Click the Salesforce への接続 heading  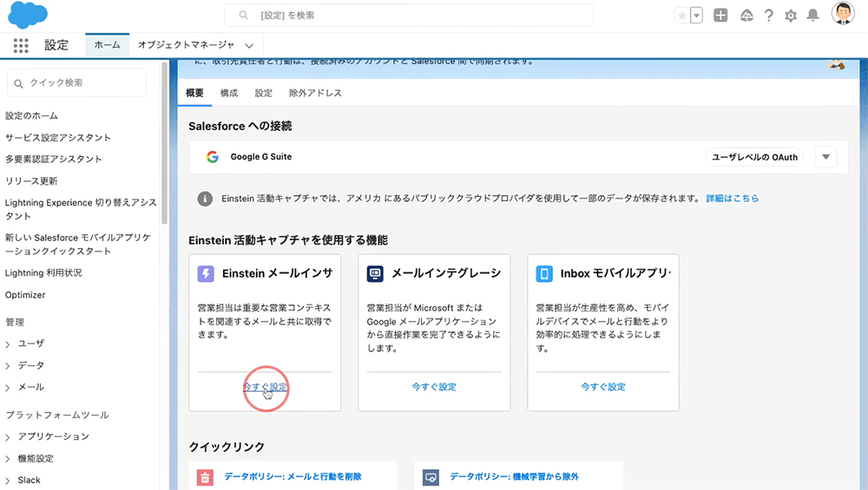click(x=240, y=126)
